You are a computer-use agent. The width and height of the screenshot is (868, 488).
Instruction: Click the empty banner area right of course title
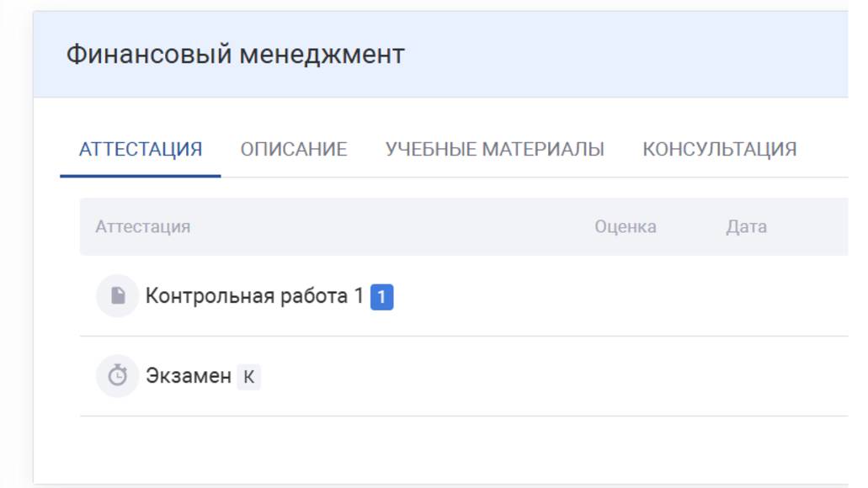click(x=631, y=55)
